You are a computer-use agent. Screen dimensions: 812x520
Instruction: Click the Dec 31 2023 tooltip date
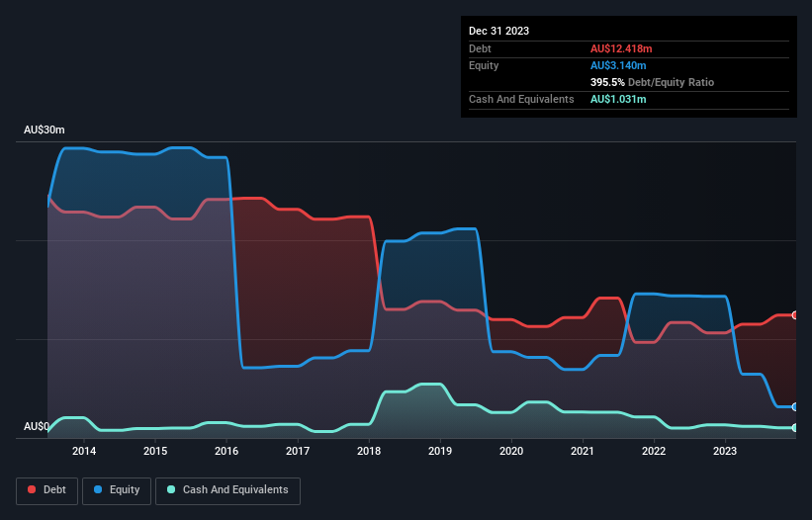point(498,31)
